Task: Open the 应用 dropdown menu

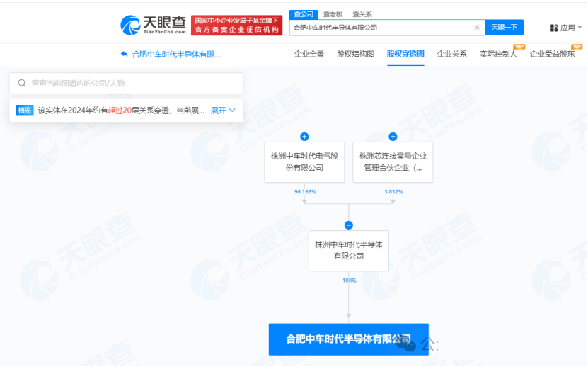Action: tap(568, 28)
